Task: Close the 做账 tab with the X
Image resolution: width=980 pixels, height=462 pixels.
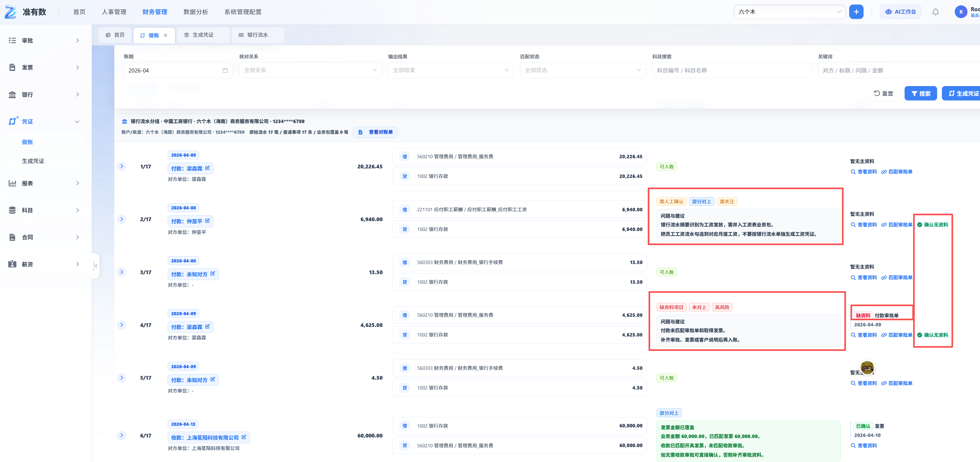Action: click(x=165, y=35)
